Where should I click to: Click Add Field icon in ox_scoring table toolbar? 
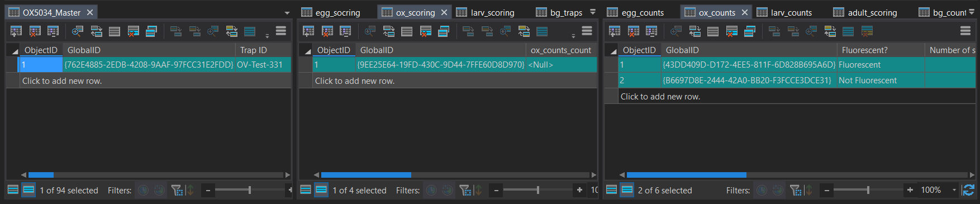pyautogui.click(x=308, y=31)
